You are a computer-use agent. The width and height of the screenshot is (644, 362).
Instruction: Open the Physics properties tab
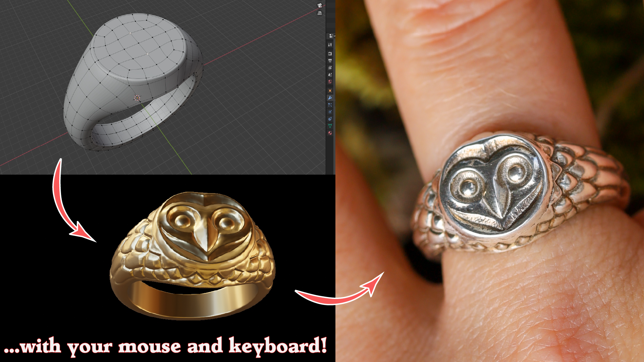[330, 112]
